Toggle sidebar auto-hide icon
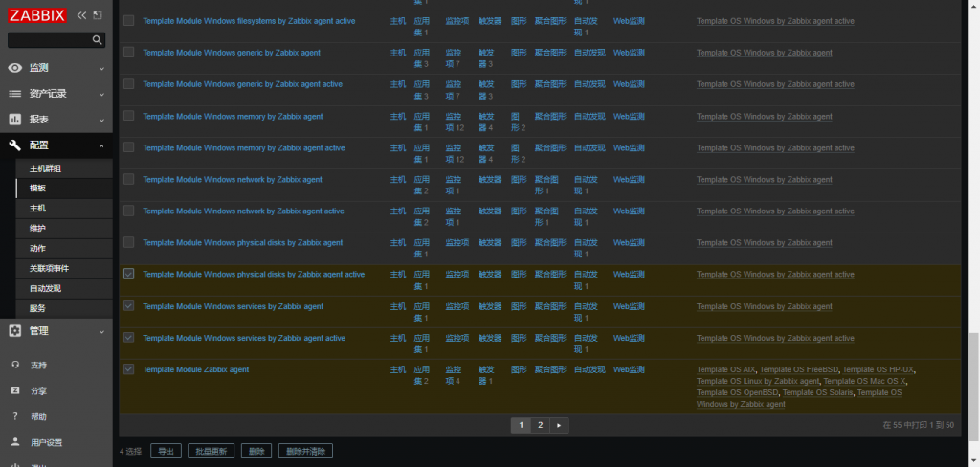Screen dimensions: 980x467 tap(98, 15)
